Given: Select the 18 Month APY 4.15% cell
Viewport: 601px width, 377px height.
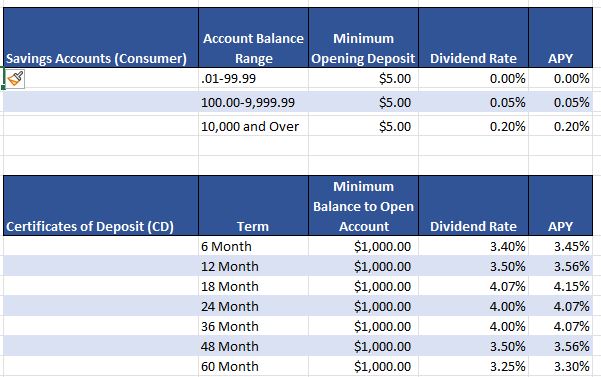Looking at the screenshot, I should pyautogui.click(x=561, y=286).
